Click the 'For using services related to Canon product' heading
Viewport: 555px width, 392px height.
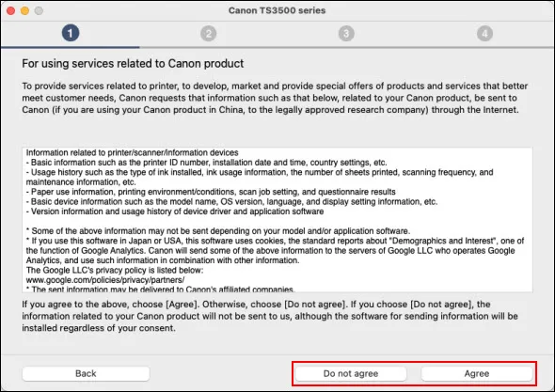pos(133,63)
